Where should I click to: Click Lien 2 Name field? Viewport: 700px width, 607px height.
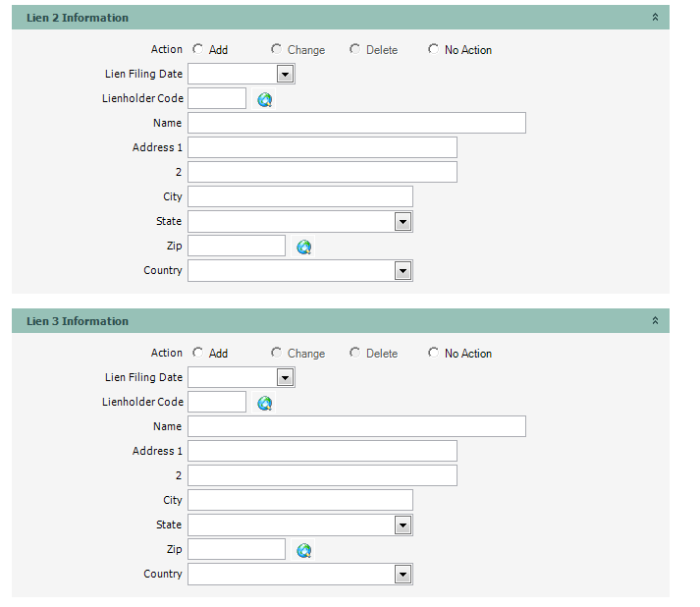[x=356, y=123]
